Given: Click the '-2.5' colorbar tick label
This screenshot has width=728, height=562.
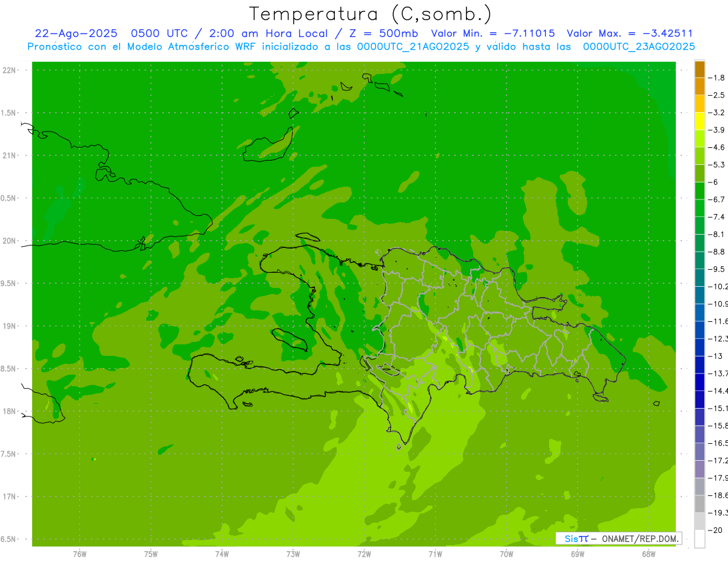Looking at the screenshot, I should (716, 95).
